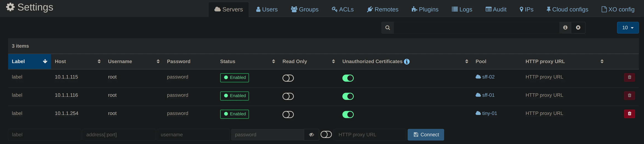Open the Users tab
Image resolution: width=644 pixels, height=144 pixels.
(x=267, y=10)
